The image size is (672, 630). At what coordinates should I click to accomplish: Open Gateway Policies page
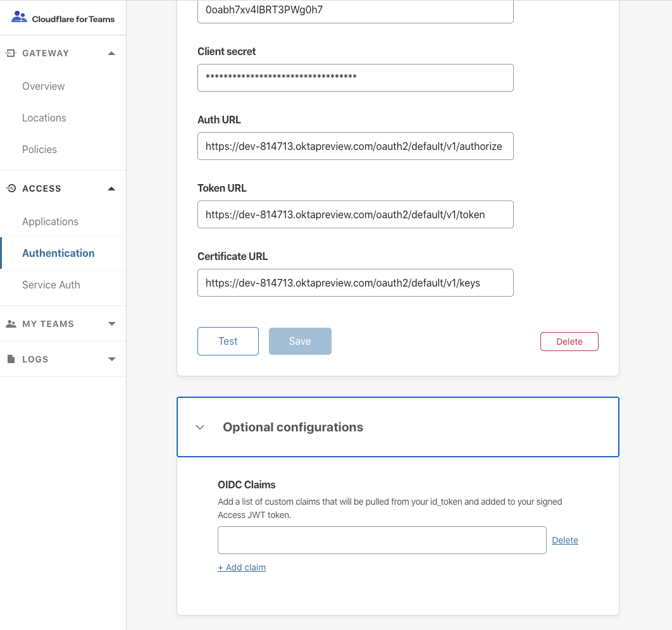pos(39,149)
